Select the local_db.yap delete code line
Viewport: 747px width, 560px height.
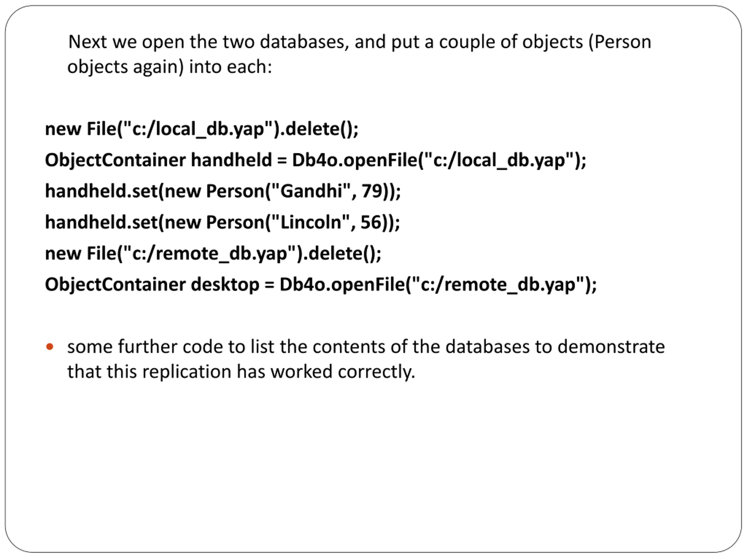click(x=202, y=129)
